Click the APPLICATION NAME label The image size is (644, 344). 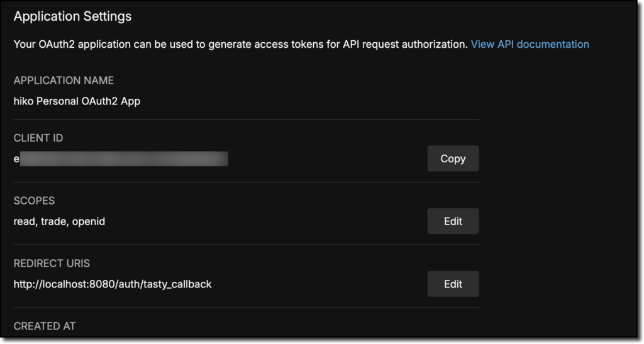click(64, 80)
